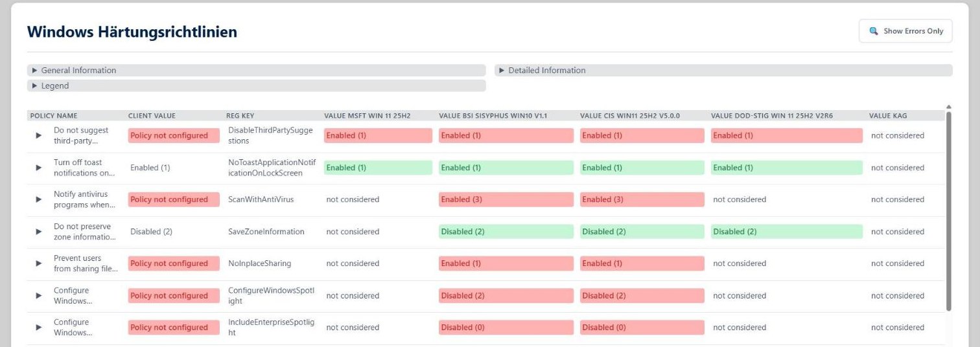Click the magnifier icon in Show Errors Only
The height and width of the screenshot is (347, 980).
874,31
